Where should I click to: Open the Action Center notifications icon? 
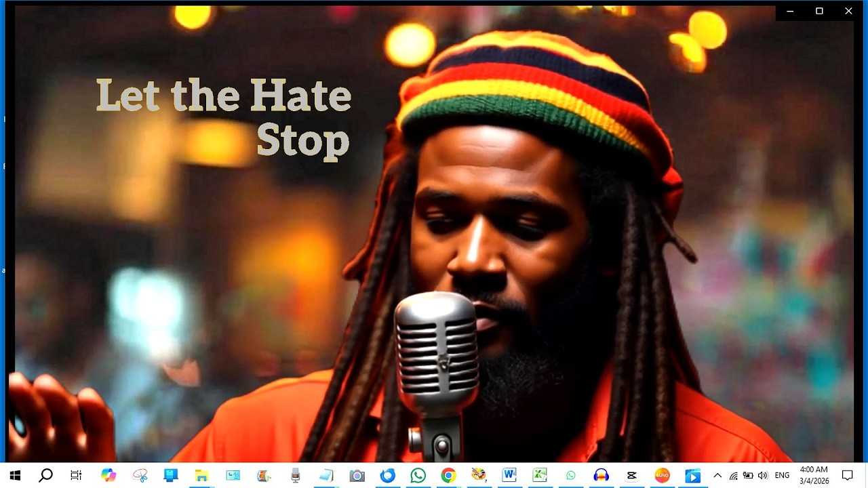(848, 475)
